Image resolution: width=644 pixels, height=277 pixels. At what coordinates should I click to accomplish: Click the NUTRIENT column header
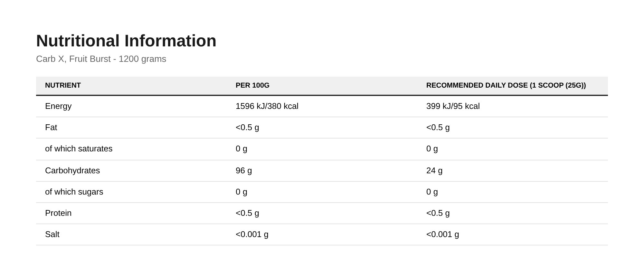click(63, 85)
